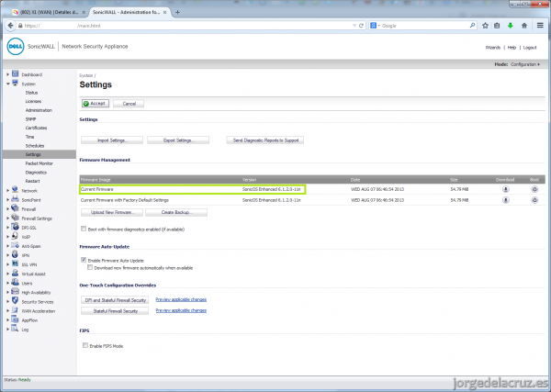Click the Dashboard icon in sidebar

[x=15, y=73]
